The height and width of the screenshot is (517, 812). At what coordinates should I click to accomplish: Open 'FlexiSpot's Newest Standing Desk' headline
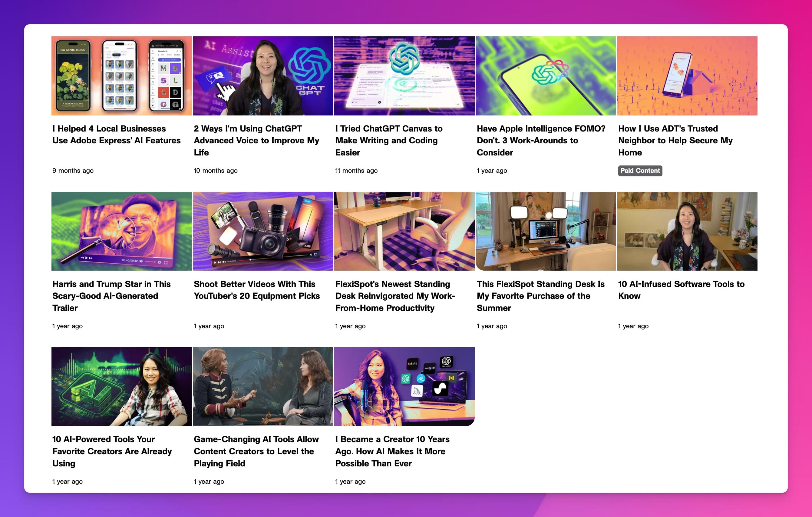pos(395,296)
